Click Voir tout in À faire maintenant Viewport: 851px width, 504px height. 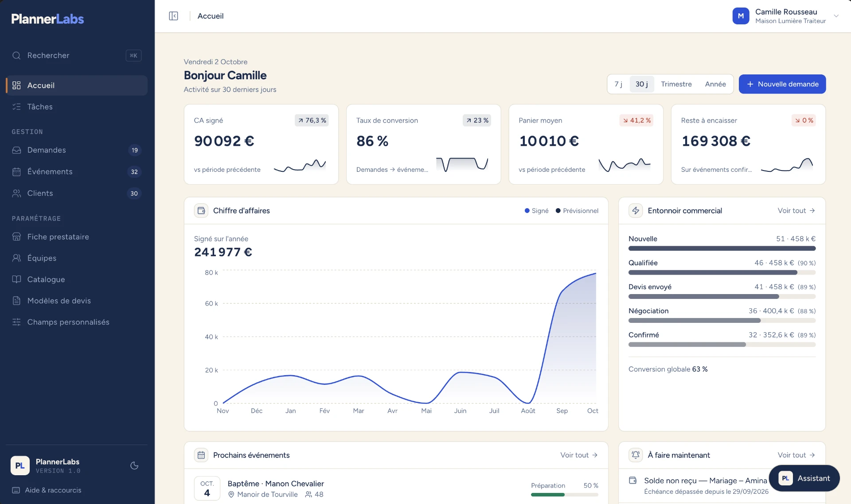click(796, 455)
